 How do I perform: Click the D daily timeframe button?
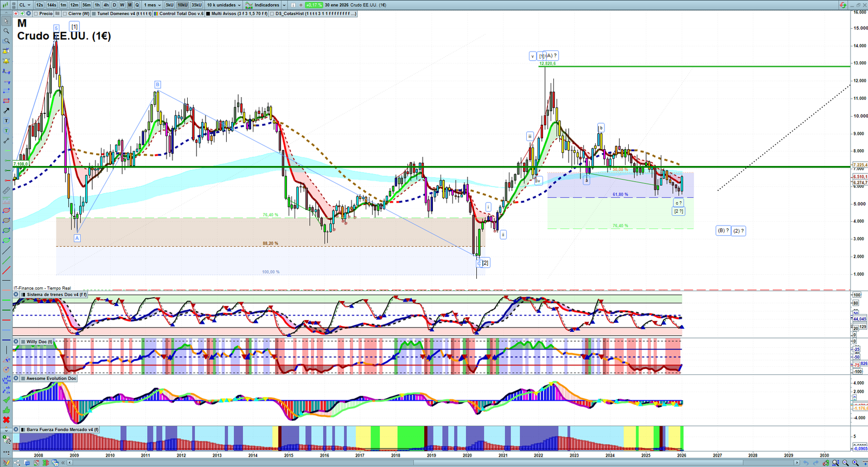[x=114, y=5]
